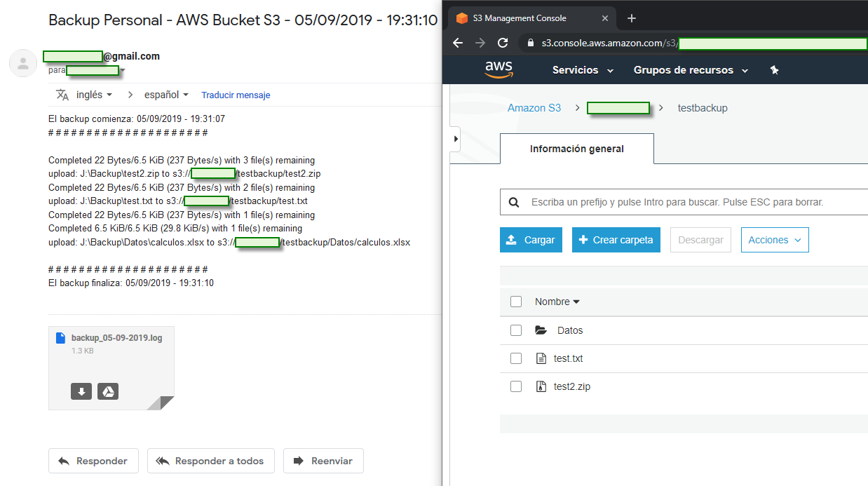The width and height of the screenshot is (868, 486).
Task: Save the attachment to Google Drive
Action: coord(108,391)
